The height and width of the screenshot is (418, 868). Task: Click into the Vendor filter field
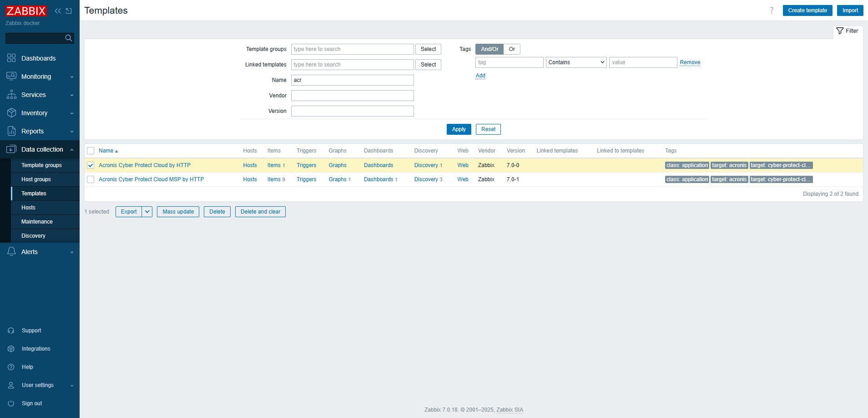(352, 96)
